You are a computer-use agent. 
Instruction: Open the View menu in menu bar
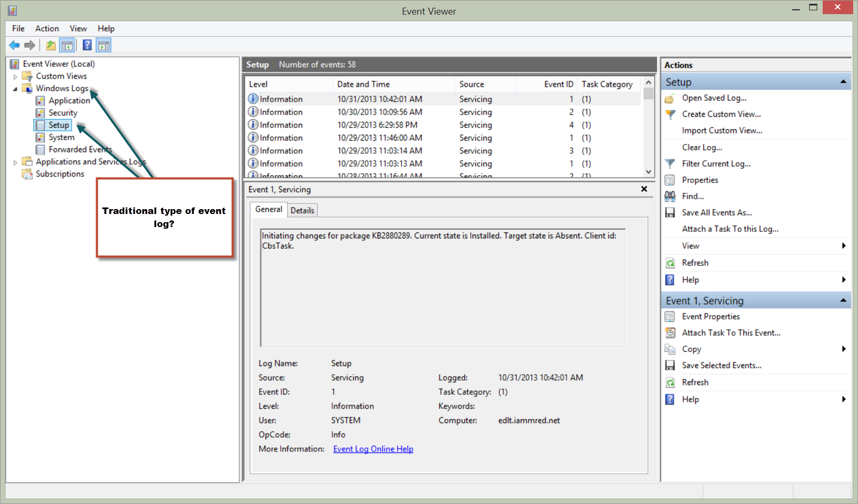pos(78,29)
